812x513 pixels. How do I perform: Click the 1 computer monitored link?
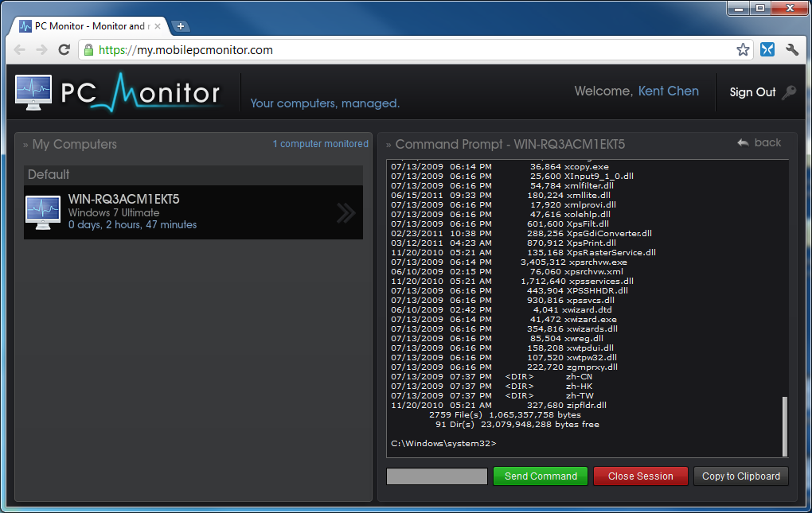[x=321, y=144]
